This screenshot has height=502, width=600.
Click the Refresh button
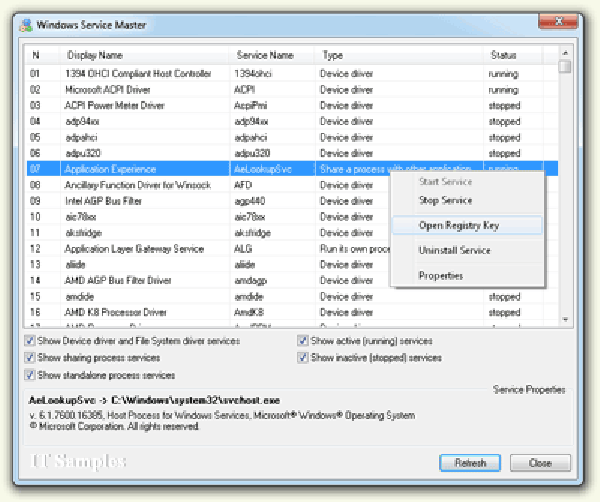[470, 463]
